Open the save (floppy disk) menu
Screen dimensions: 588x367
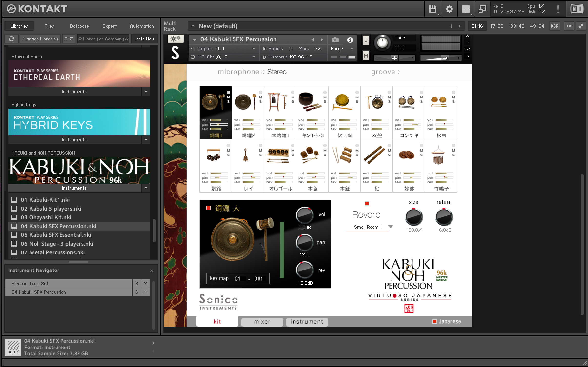433,9
